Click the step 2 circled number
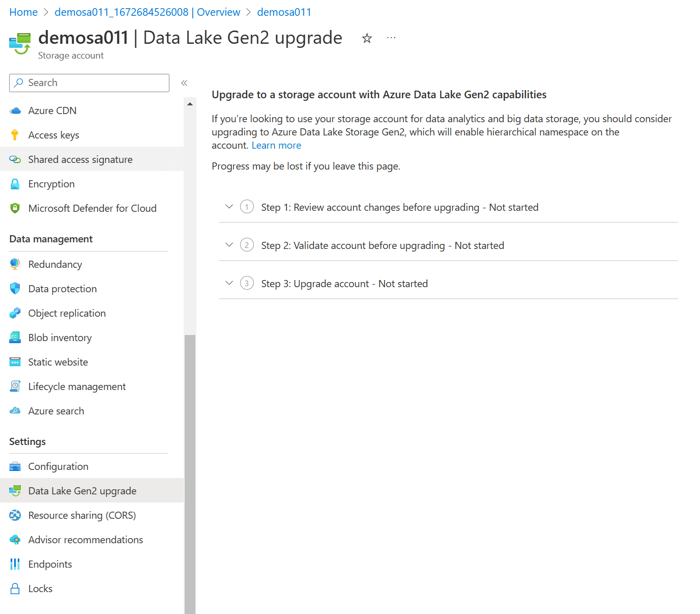 coord(247,245)
